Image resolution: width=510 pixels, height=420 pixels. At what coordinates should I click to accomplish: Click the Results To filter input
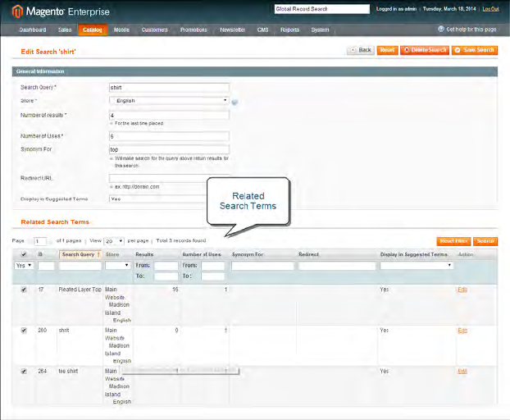coord(166,276)
